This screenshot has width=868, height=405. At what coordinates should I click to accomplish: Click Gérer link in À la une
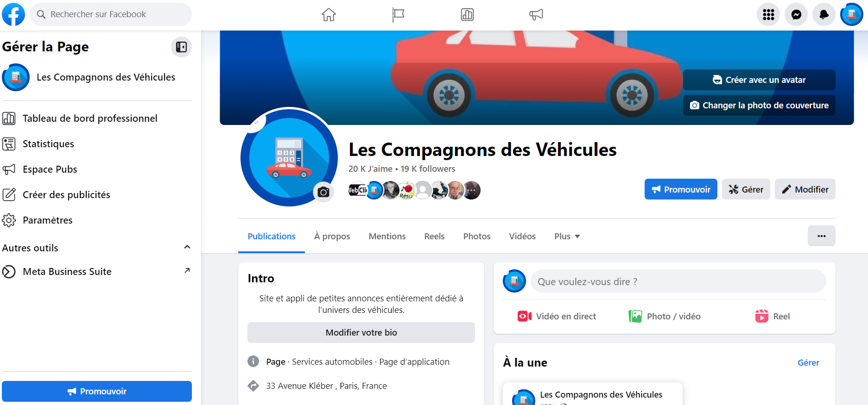click(808, 363)
